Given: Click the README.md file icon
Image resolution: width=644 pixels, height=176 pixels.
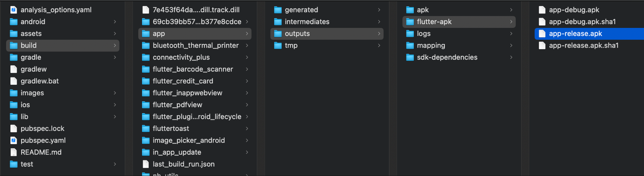Looking at the screenshot, I should click(x=14, y=152).
